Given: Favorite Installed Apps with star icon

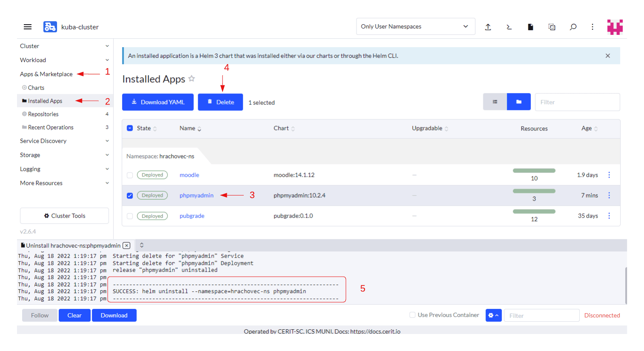Looking at the screenshot, I should [192, 79].
